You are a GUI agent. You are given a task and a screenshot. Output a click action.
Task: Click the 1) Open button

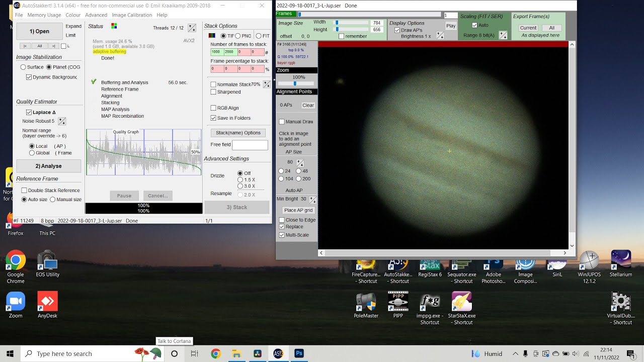pyautogui.click(x=39, y=31)
